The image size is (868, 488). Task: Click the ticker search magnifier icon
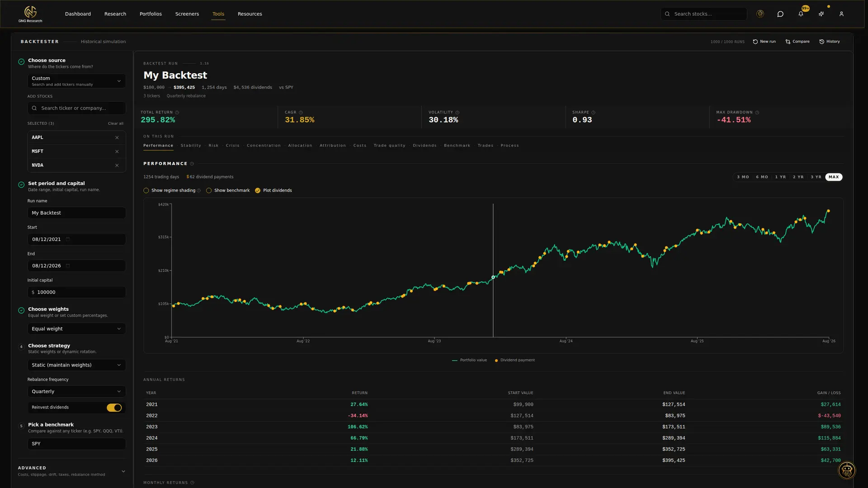click(x=34, y=108)
